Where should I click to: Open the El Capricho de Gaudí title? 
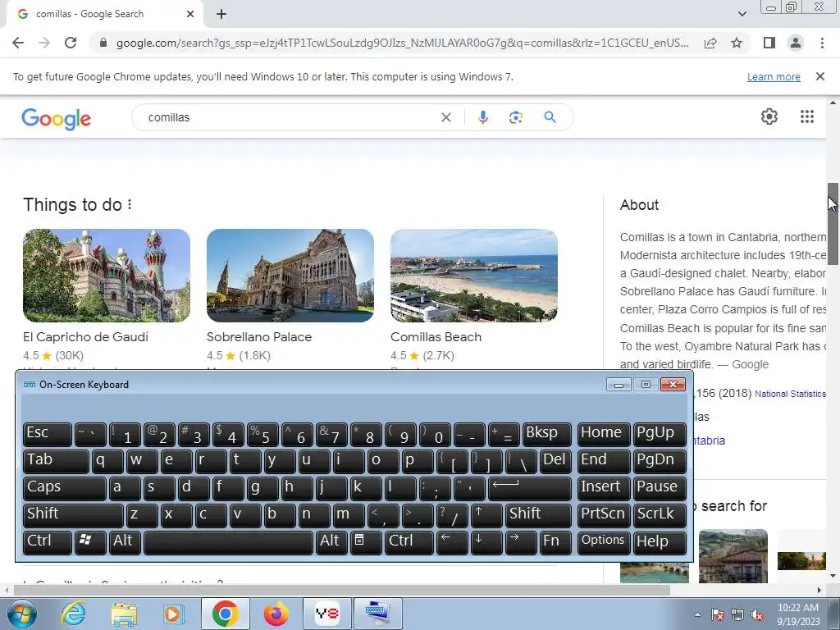pos(85,337)
